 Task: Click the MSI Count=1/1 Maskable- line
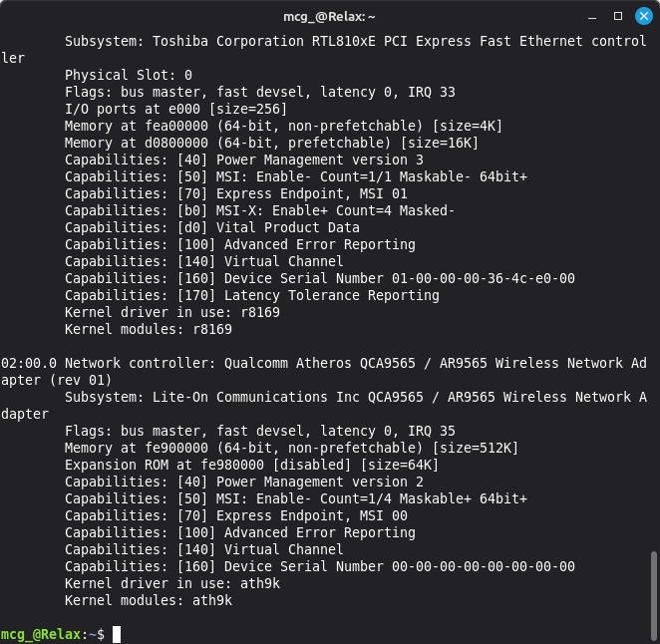295,176
